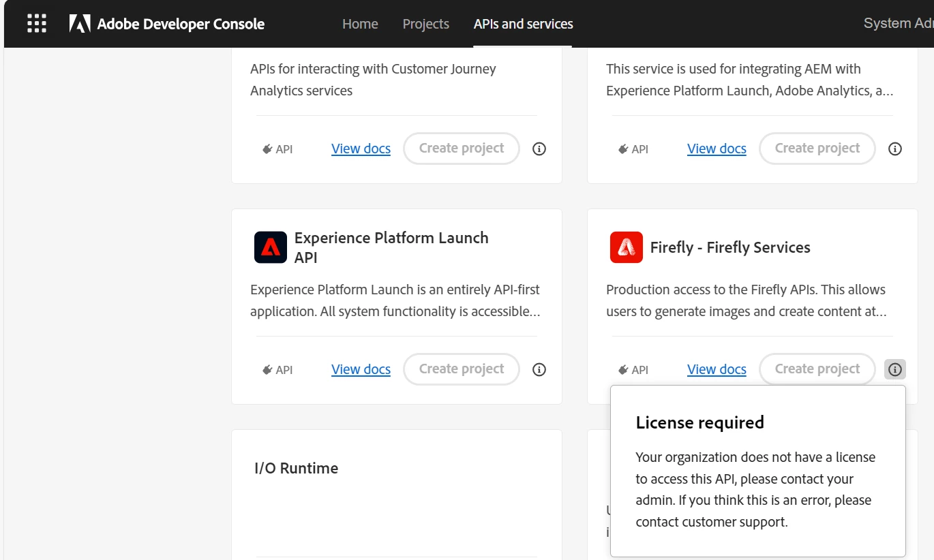Create project for Firefly Services
Image resolution: width=934 pixels, height=560 pixels.
click(817, 369)
